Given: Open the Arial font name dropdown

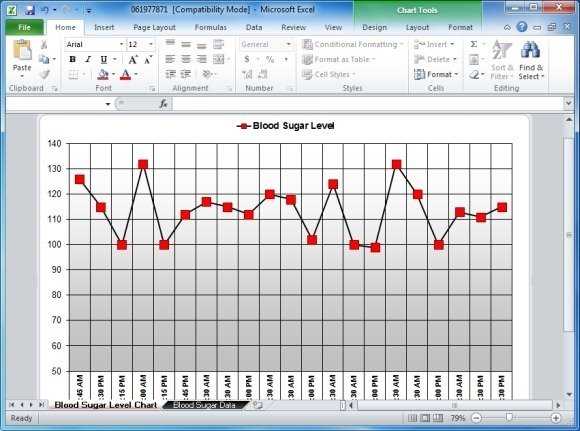Looking at the screenshot, I should click(x=121, y=44).
